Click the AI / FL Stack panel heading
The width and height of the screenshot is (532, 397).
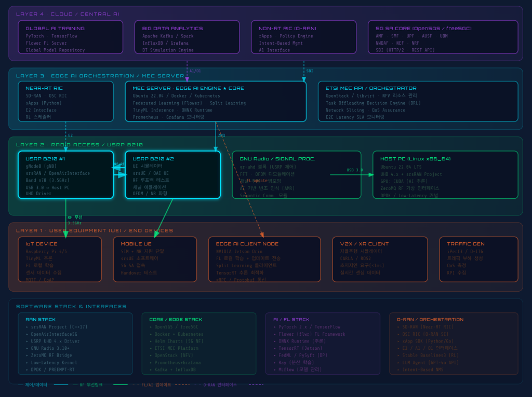[291, 319]
